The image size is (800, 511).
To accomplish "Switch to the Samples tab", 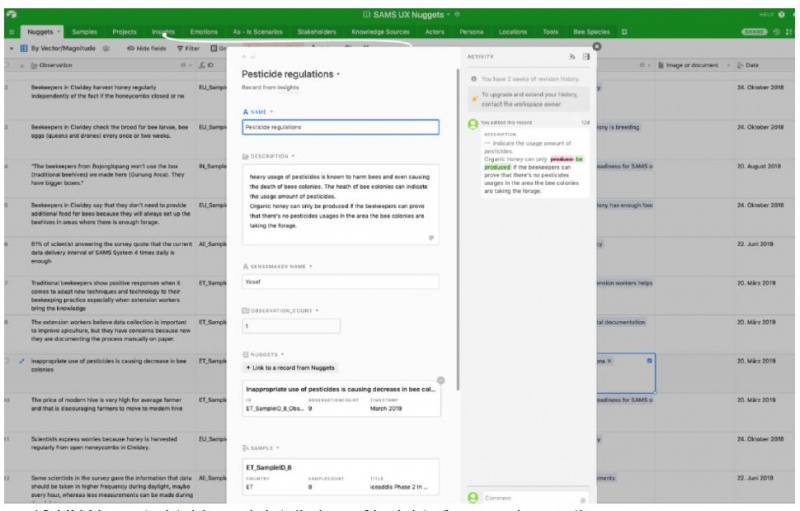I will [84, 32].
